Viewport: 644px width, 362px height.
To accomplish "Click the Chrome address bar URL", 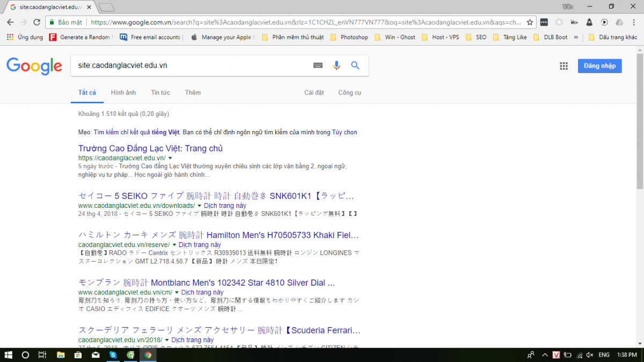I will (x=306, y=22).
